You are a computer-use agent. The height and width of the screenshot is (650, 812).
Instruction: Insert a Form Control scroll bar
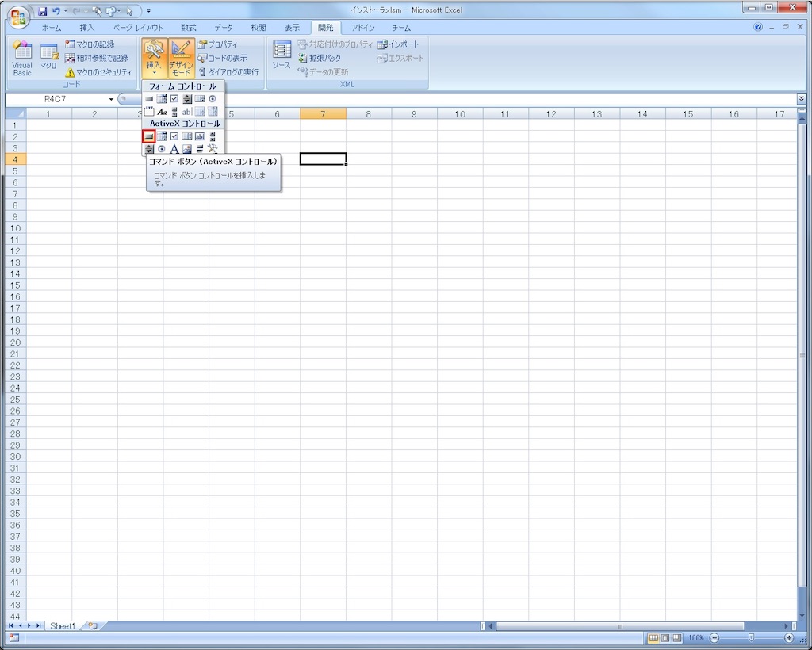coord(174,111)
